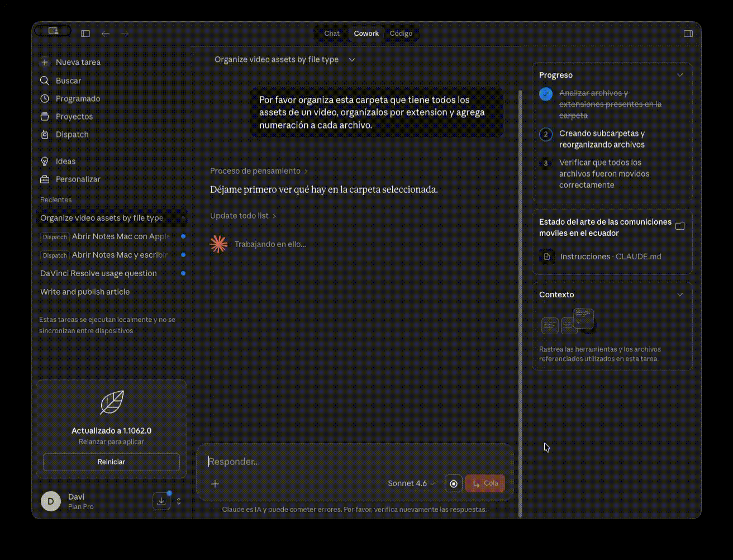Toggle the completed Analizar archivos step
This screenshot has height=560, width=733.
point(546,94)
